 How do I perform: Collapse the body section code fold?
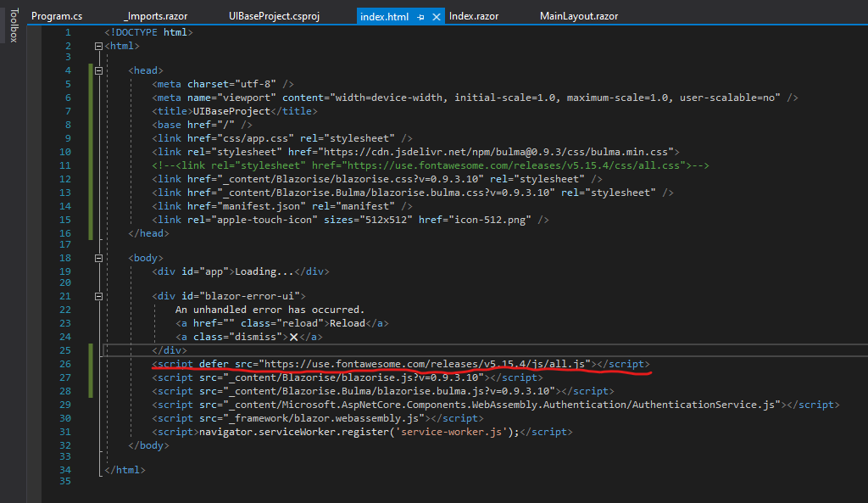(x=98, y=256)
